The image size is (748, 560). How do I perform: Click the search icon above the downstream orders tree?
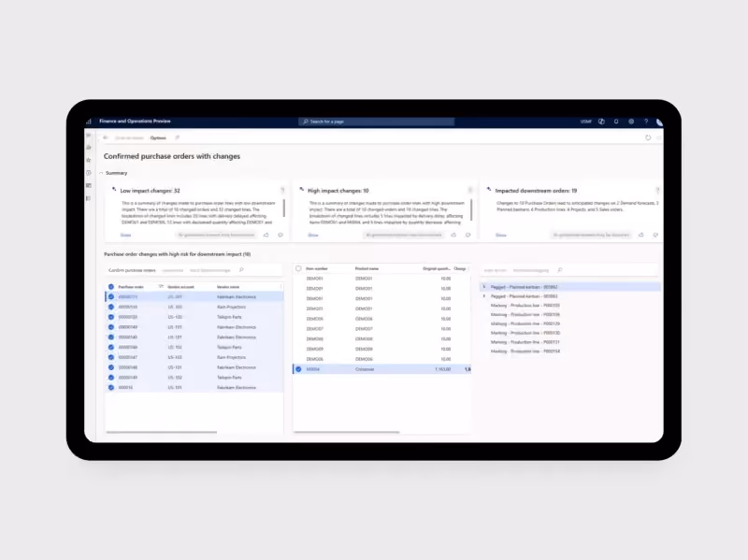pos(559,270)
